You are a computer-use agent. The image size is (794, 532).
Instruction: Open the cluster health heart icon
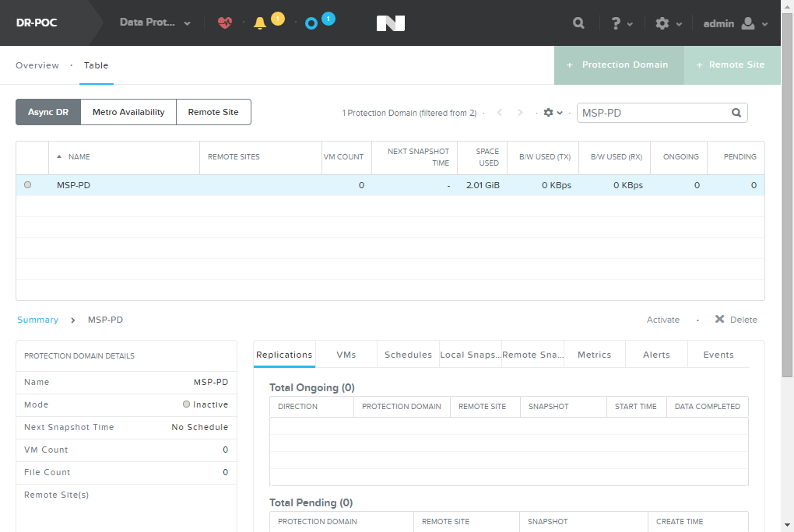coord(225,23)
